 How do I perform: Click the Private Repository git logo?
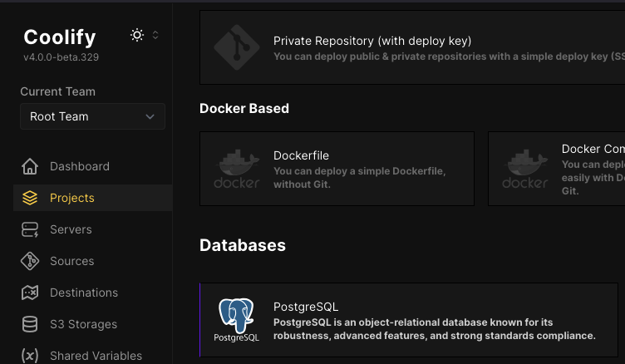click(237, 47)
